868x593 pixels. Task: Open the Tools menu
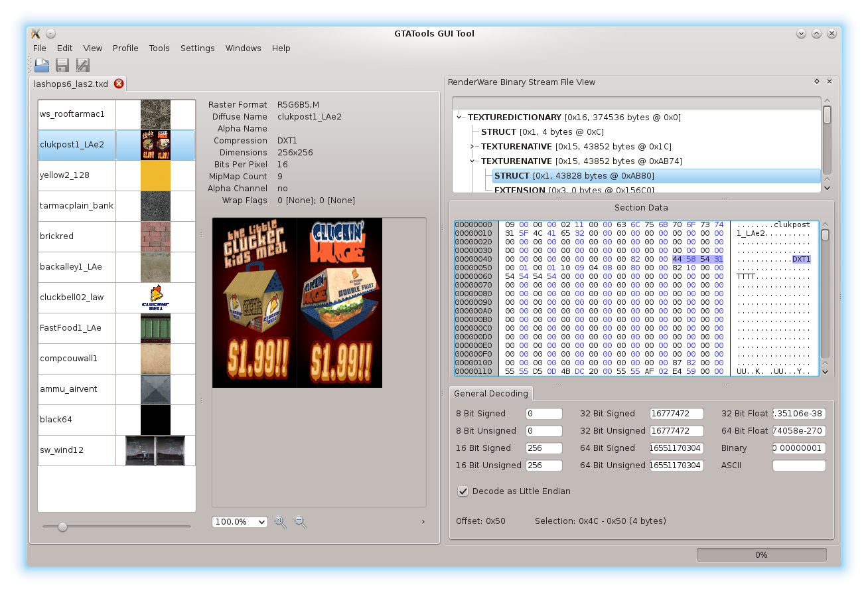[159, 48]
